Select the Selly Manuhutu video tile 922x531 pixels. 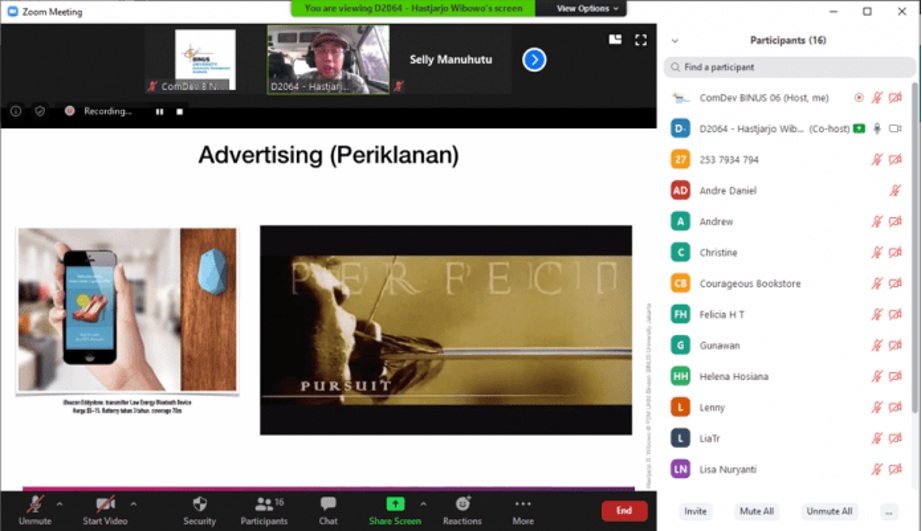pos(451,59)
